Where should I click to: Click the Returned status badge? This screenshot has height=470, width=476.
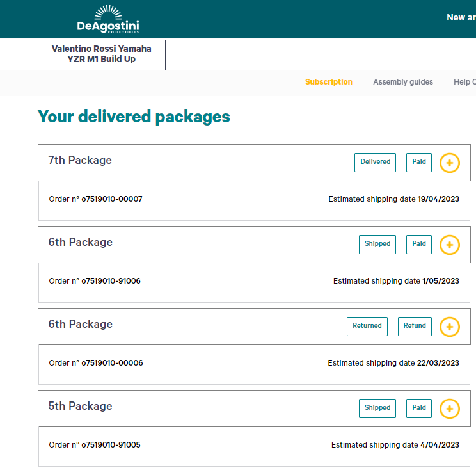[x=367, y=326]
